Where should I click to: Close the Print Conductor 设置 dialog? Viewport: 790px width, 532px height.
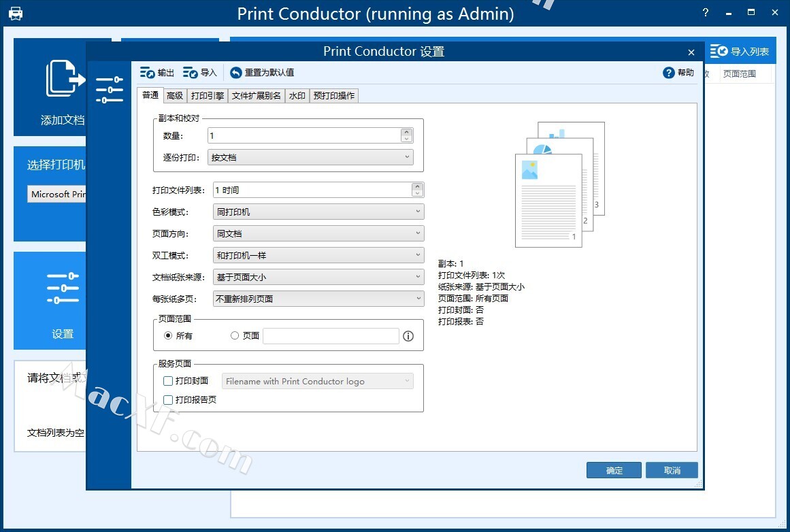pos(691,52)
